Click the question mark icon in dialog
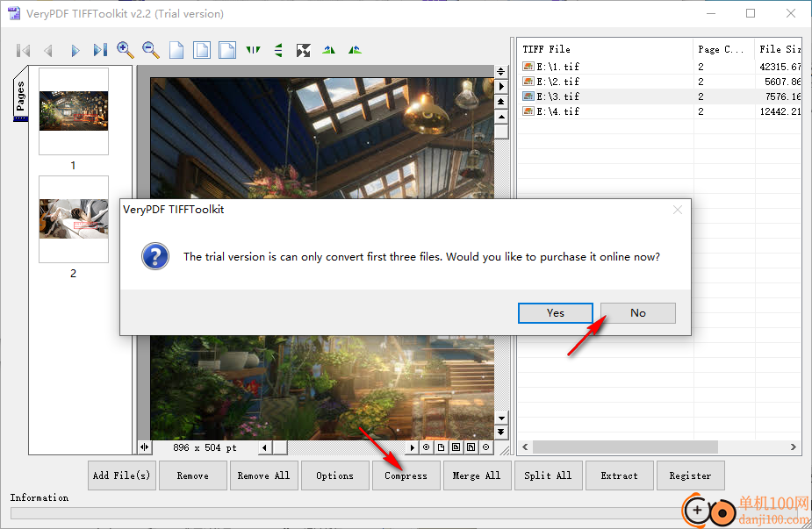This screenshot has width=812, height=529. pos(155,256)
